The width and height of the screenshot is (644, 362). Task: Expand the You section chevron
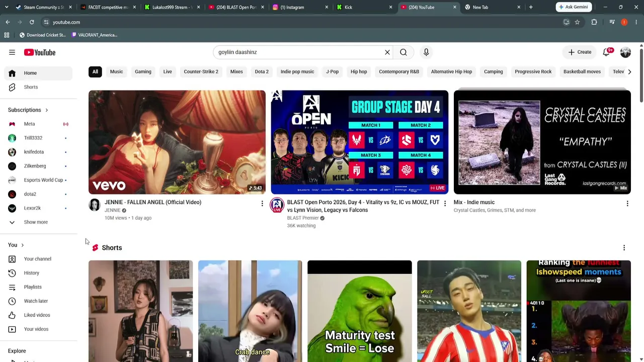click(22, 245)
